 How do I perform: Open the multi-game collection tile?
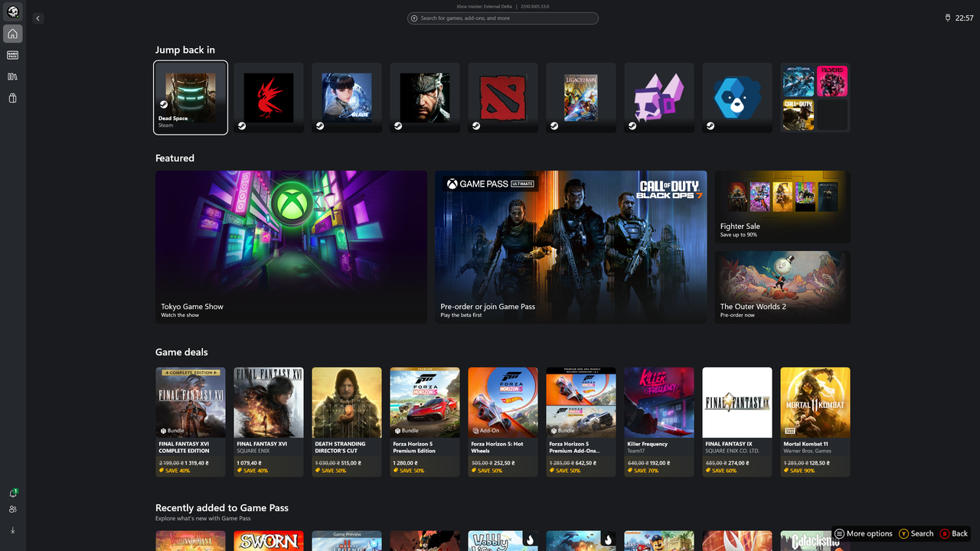(815, 97)
